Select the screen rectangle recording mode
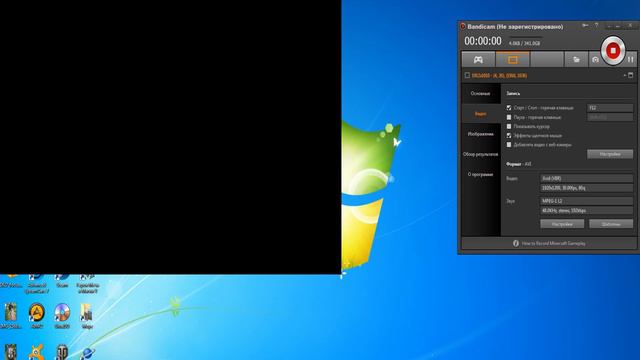Viewport: 640px width, 360px height. [513, 60]
